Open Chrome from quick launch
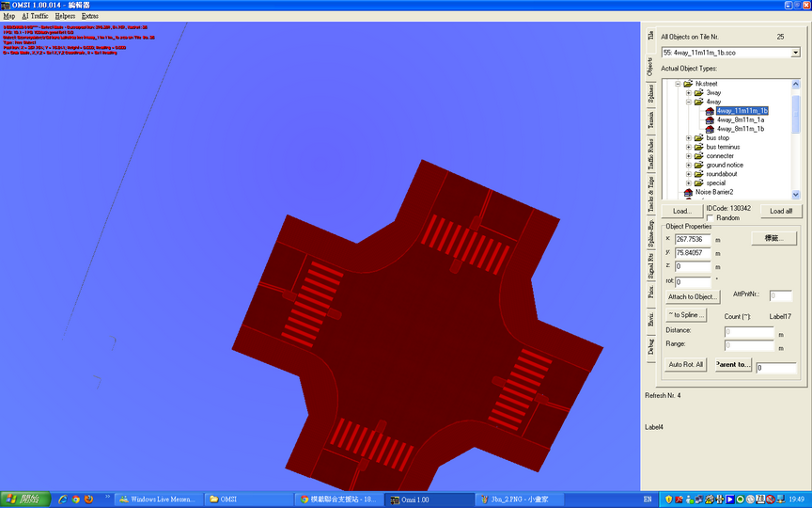Viewport: 812px width, 508px height. [75, 500]
